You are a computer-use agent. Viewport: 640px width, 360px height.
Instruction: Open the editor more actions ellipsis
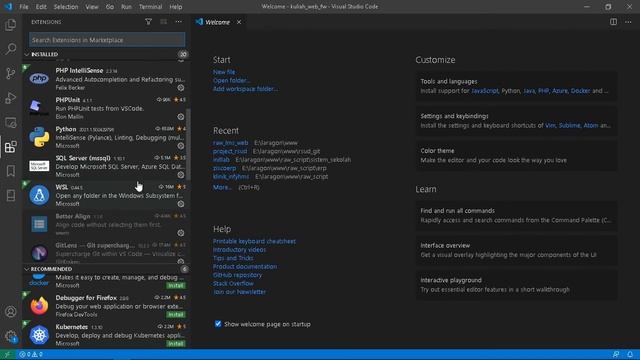point(628,22)
